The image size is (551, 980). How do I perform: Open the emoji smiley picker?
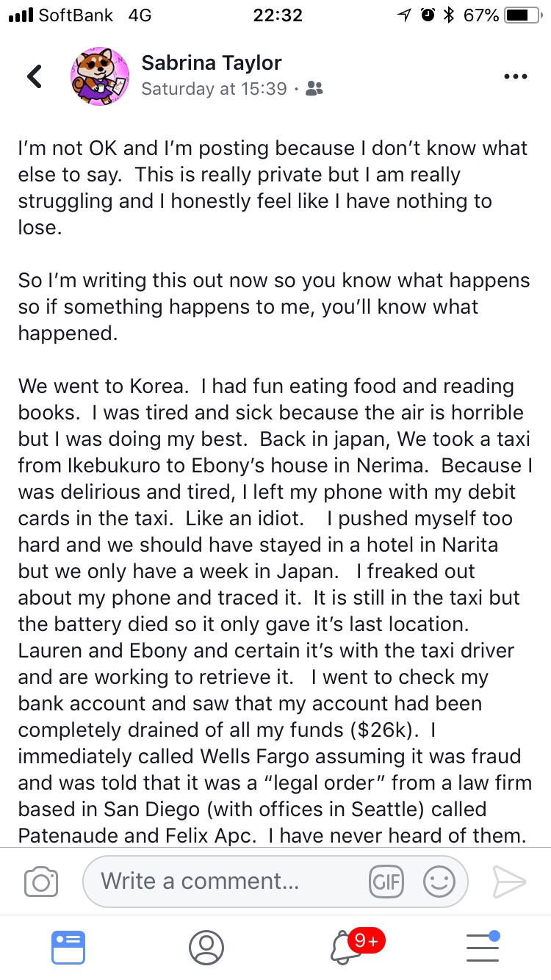click(439, 881)
